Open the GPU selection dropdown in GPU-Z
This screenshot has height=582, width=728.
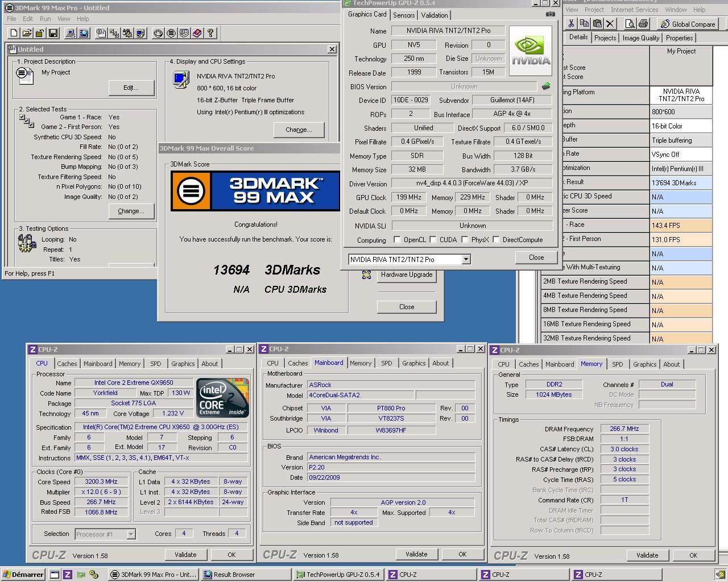coord(466,259)
